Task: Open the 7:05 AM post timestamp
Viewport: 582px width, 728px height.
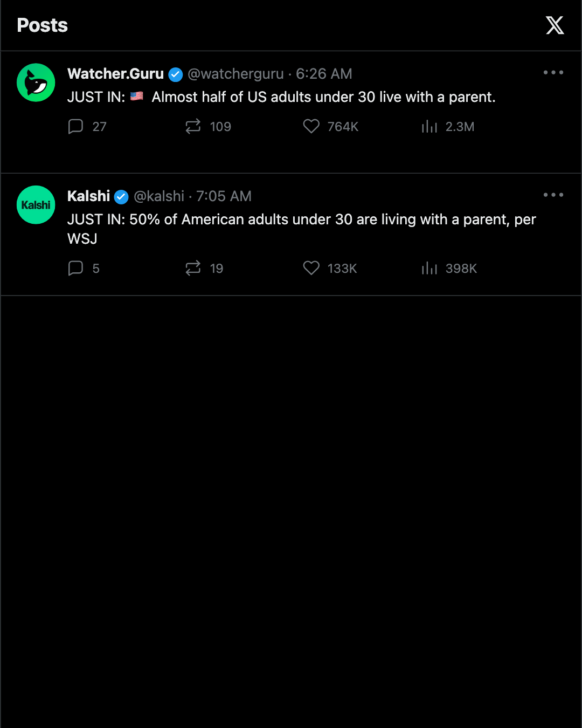Action: (224, 196)
